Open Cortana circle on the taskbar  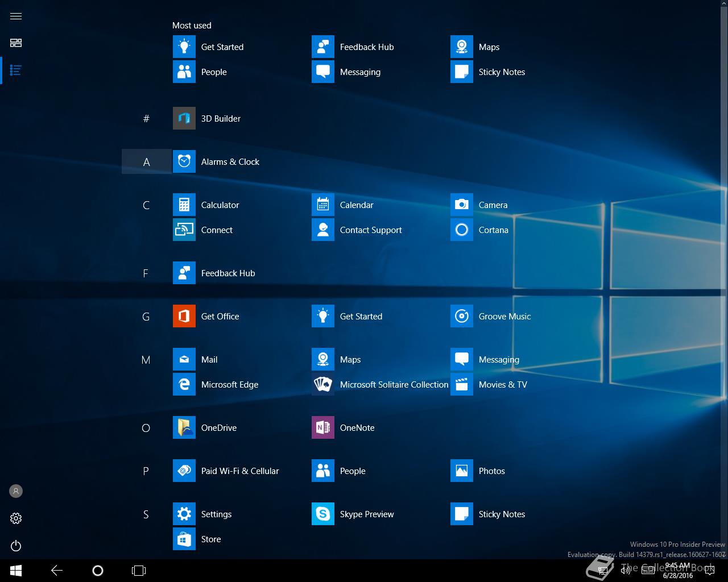98,571
